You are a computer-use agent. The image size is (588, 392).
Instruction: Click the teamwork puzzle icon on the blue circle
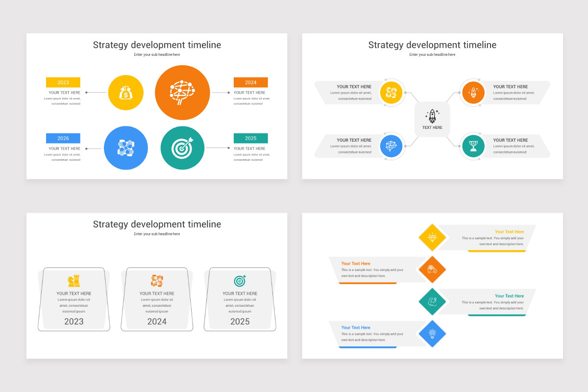click(126, 148)
